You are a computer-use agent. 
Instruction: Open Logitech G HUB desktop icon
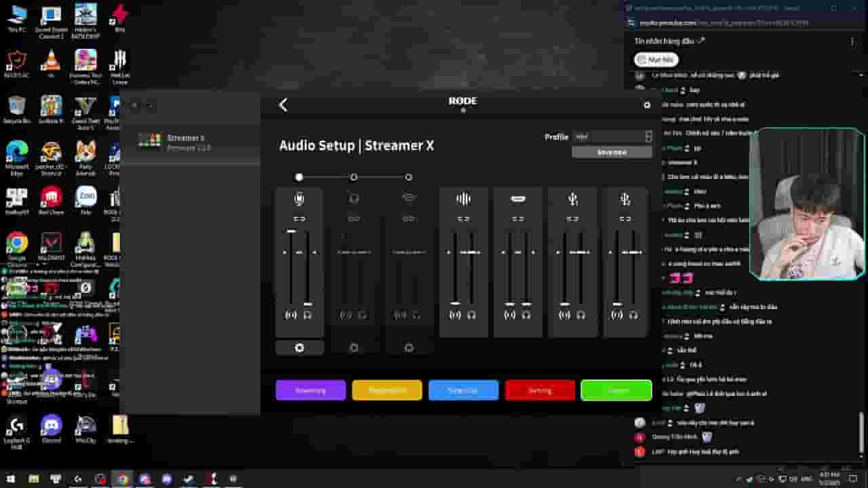coord(16,431)
